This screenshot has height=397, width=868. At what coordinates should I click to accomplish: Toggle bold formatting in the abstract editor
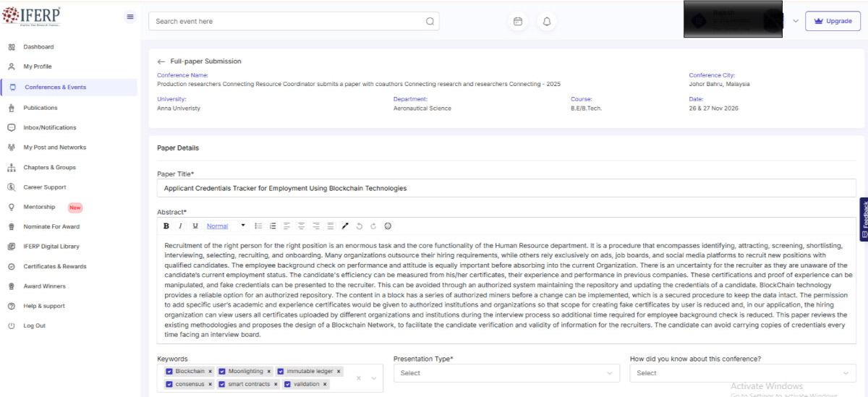(x=166, y=226)
